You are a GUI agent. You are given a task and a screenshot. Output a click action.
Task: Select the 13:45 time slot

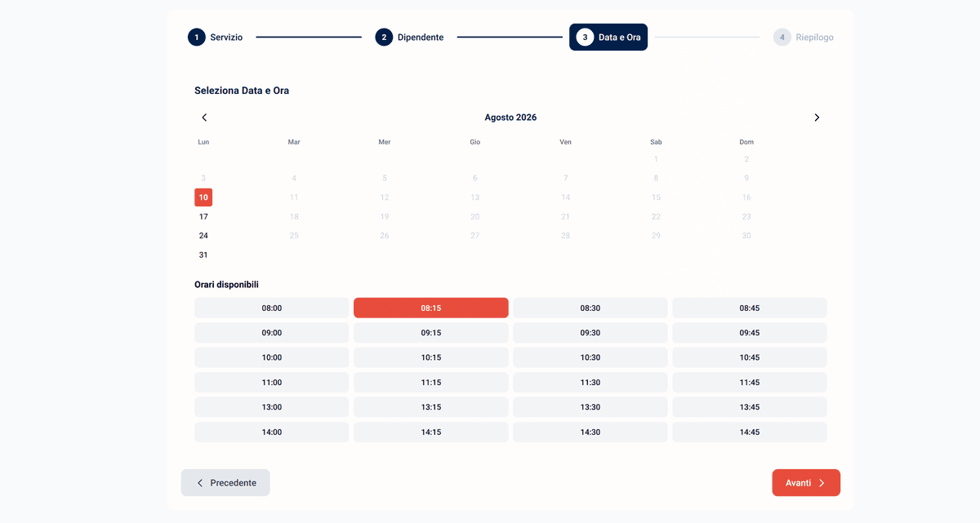(750, 408)
